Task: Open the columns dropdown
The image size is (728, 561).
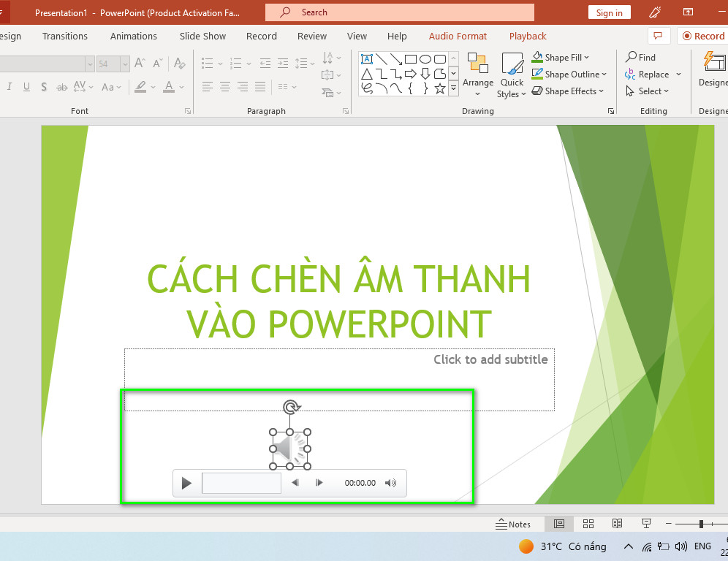Action: pyautogui.click(x=287, y=87)
